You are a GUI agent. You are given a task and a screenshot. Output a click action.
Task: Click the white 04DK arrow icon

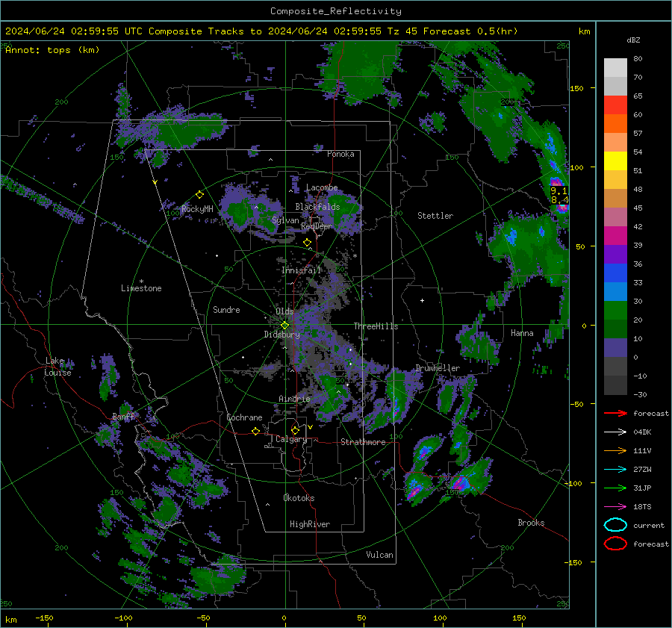(x=615, y=432)
